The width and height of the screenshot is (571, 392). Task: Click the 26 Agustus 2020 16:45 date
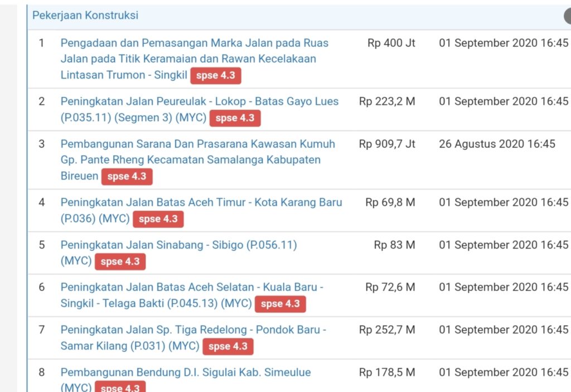click(x=497, y=144)
